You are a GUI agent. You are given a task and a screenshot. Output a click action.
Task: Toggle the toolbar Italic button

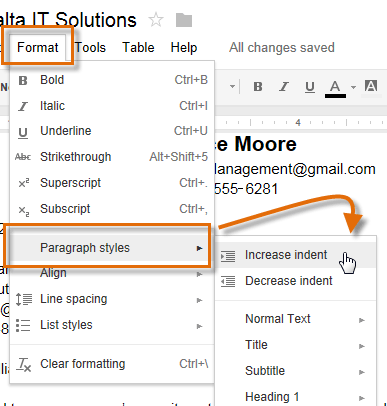[284, 87]
